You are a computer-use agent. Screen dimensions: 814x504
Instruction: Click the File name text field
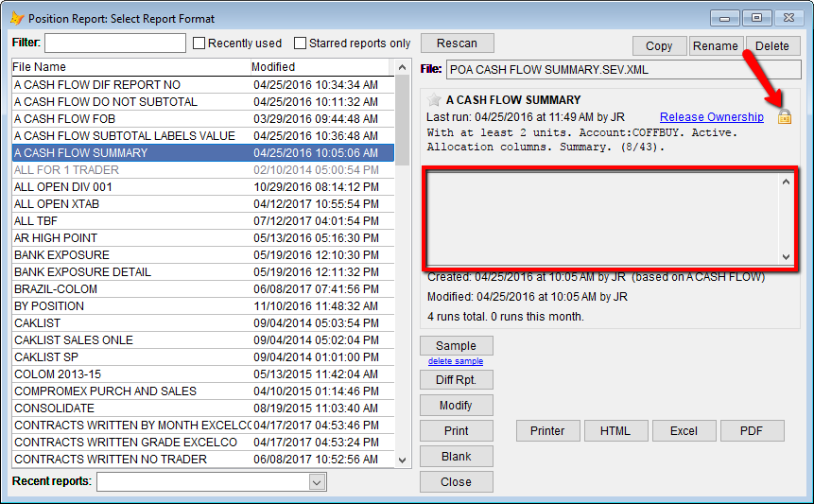(x=623, y=70)
